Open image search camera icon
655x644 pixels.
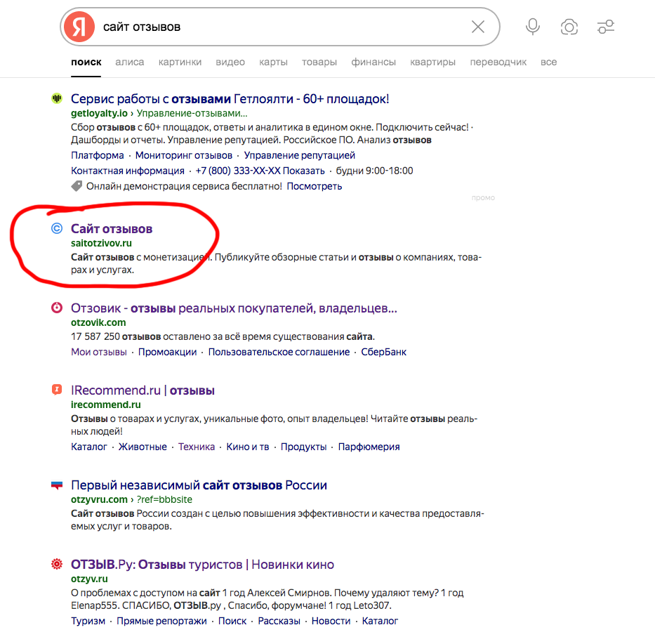pyautogui.click(x=569, y=27)
